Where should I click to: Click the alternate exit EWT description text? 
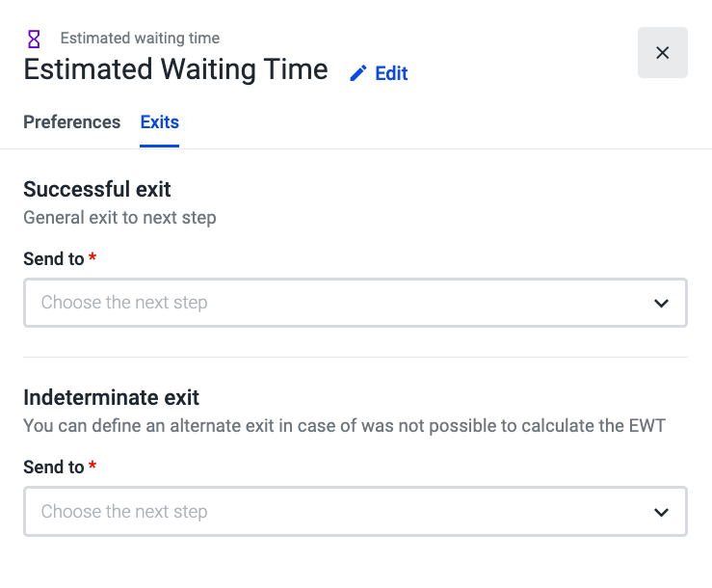[344, 426]
